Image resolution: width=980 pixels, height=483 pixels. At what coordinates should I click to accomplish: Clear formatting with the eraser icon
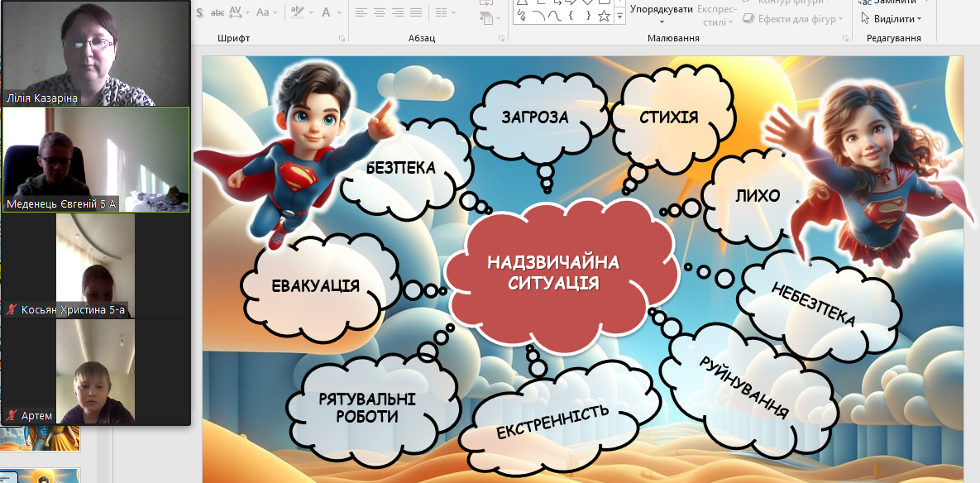pyautogui.click(x=298, y=12)
